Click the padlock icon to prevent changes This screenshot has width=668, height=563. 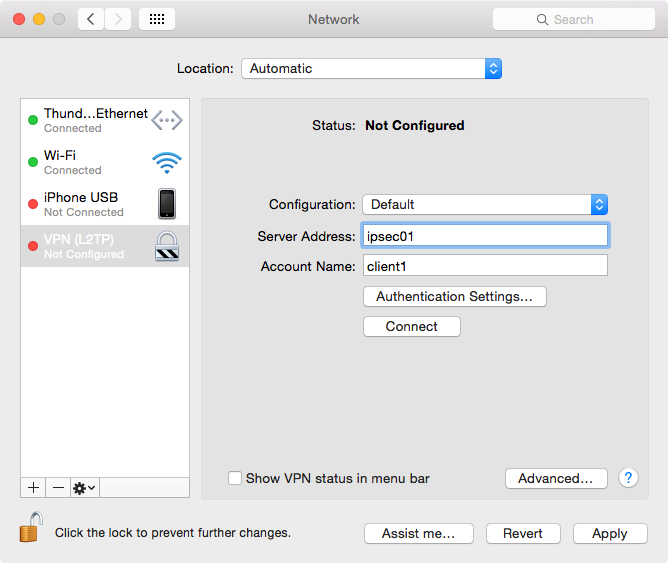[x=31, y=528]
